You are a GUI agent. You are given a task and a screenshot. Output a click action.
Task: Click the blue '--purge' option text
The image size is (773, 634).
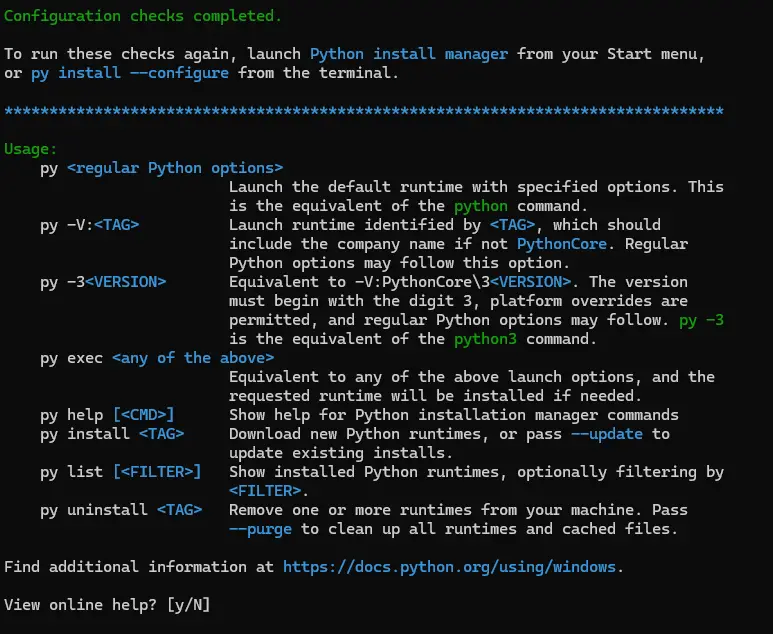point(260,529)
